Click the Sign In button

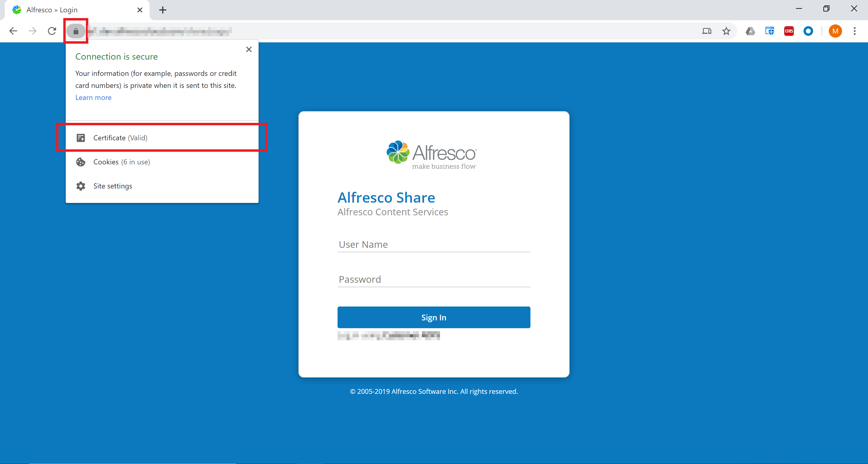(x=434, y=317)
